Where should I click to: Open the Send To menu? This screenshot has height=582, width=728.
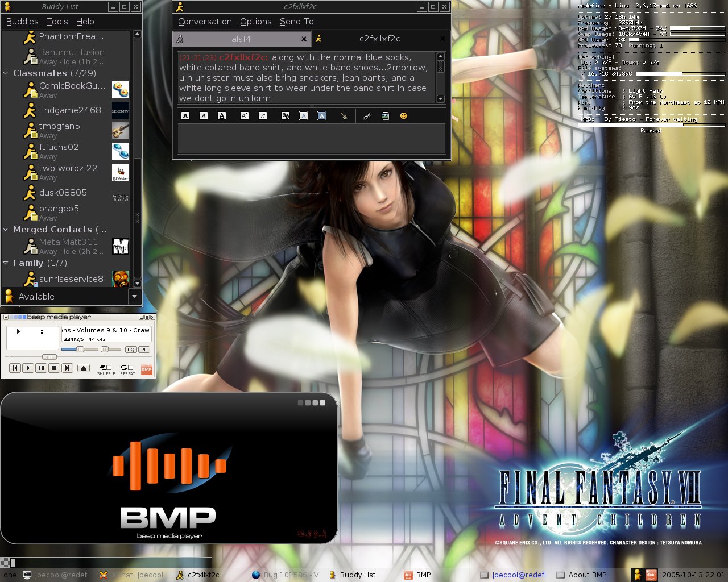click(x=296, y=22)
